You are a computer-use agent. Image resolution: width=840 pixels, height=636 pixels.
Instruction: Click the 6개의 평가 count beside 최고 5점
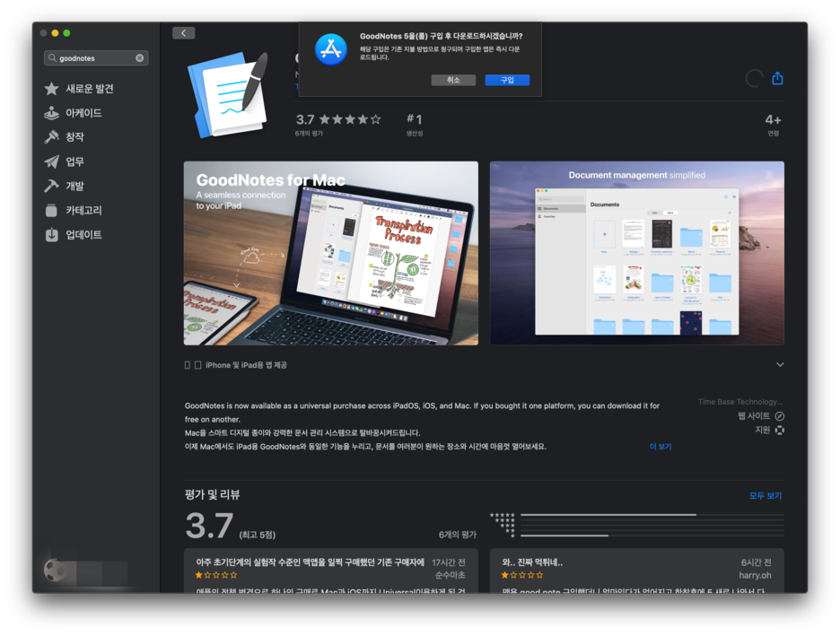(x=458, y=535)
